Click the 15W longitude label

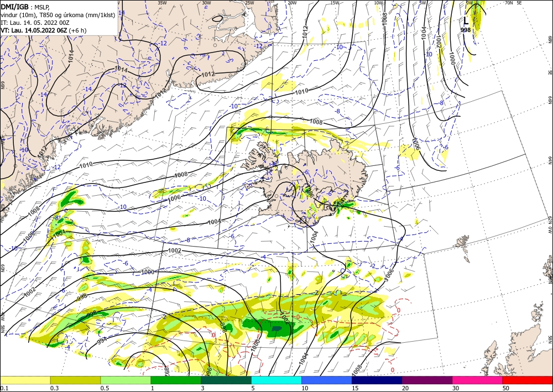click(335, 3)
